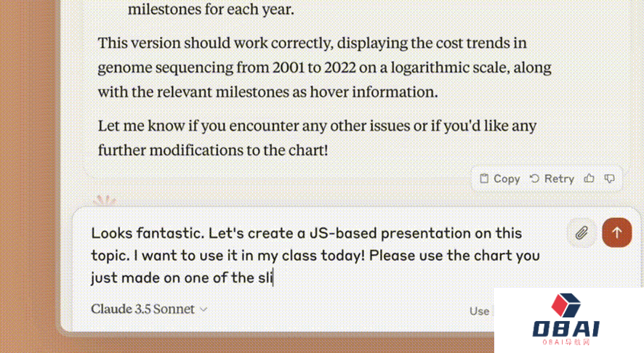This screenshot has width=644, height=353.
Task: Click the circular arrow icon beside Retry
Action: pos(534,179)
